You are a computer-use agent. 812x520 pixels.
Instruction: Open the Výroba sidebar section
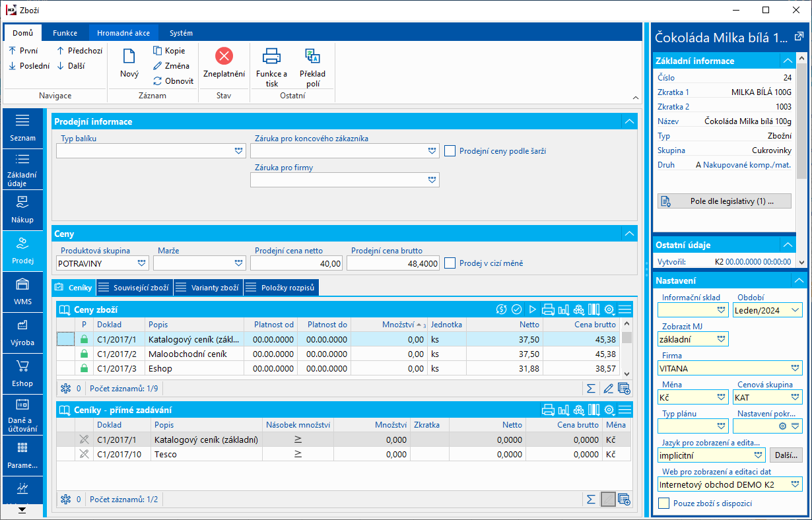coord(22,332)
